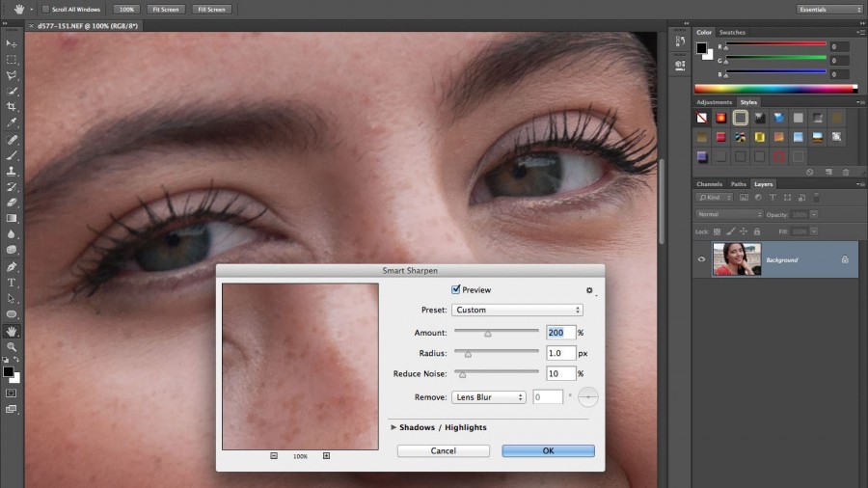Viewport: 868px width, 488px height.
Task: Select the d577-151.NEF document tab
Action: [88, 25]
